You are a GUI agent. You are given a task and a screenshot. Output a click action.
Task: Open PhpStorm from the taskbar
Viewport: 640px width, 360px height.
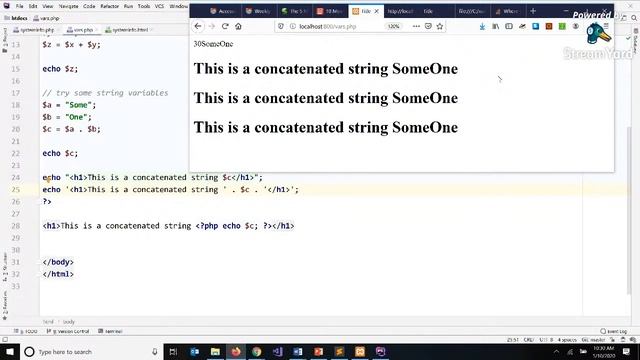click(x=380, y=351)
